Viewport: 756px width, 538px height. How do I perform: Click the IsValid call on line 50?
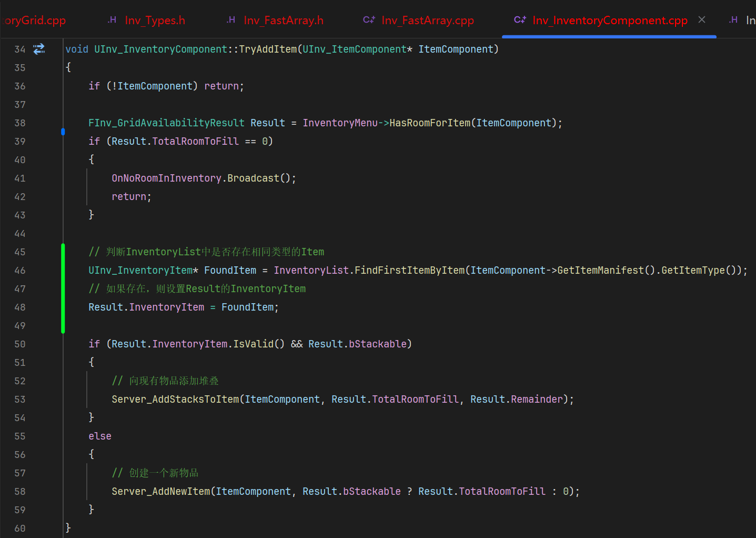(x=253, y=344)
